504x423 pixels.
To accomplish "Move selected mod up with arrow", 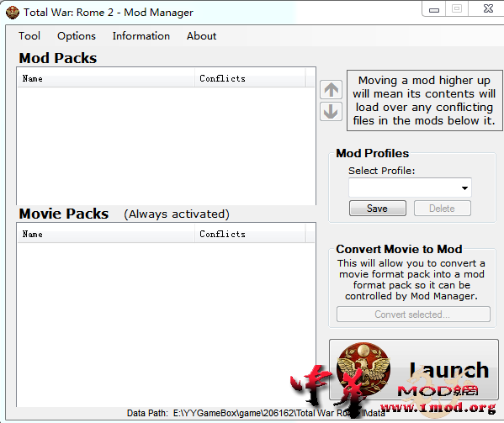I will (331, 90).
